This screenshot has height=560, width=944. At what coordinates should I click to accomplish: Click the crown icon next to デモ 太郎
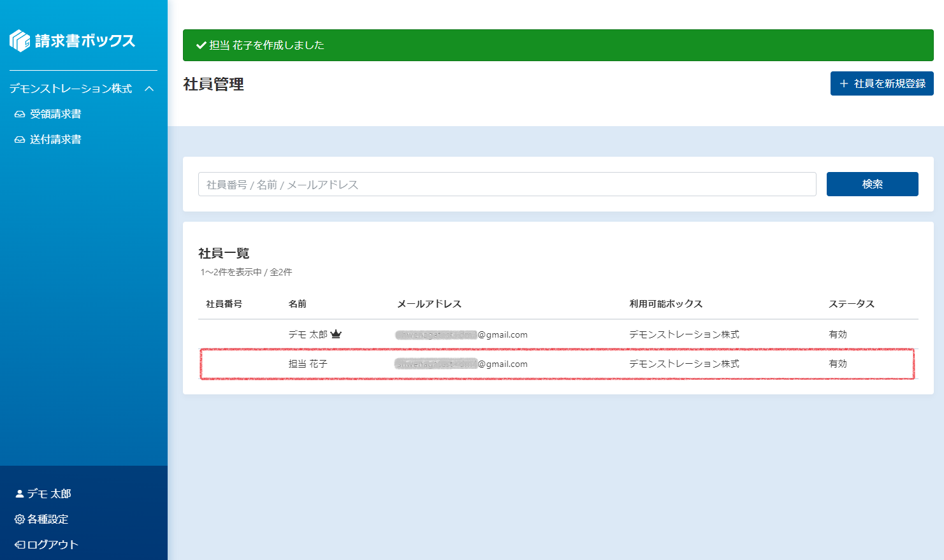336,334
